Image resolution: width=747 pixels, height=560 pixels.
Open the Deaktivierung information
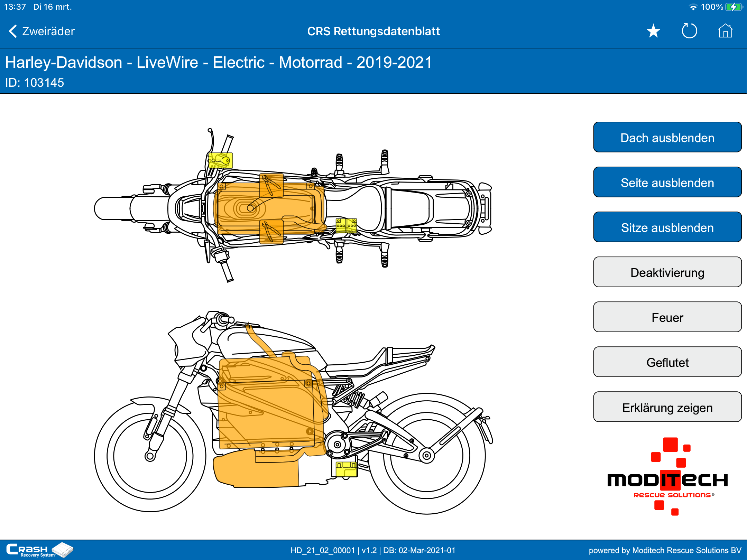(667, 272)
